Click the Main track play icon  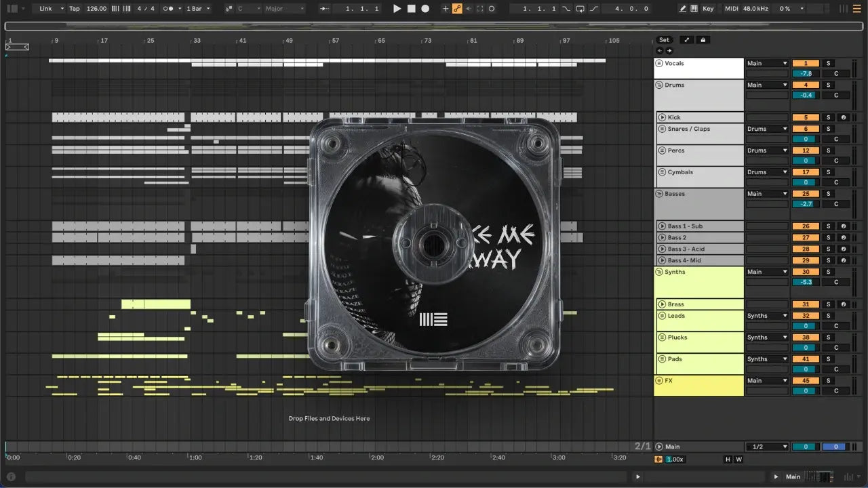click(x=659, y=447)
